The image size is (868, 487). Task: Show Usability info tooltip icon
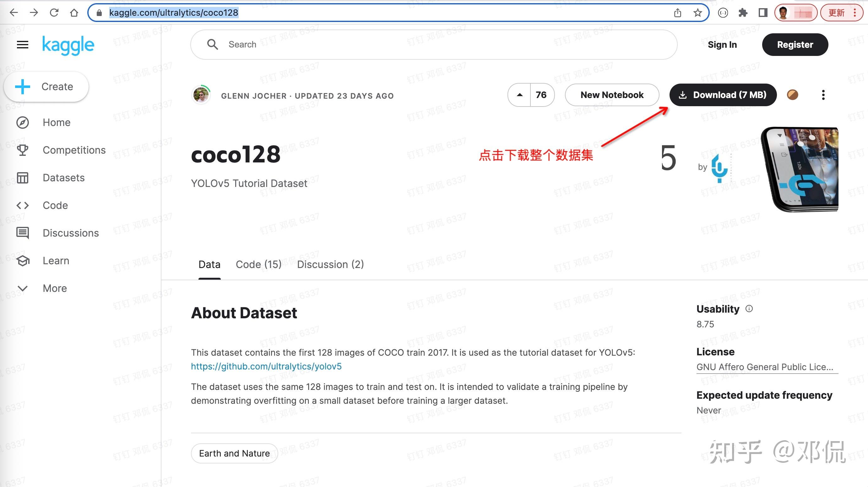point(749,309)
